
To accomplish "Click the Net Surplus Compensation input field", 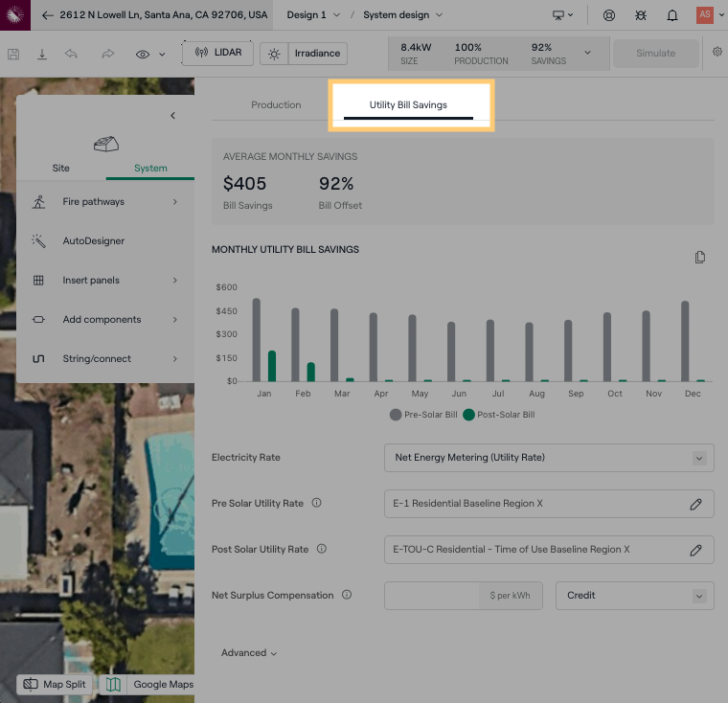I will point(432,596).
